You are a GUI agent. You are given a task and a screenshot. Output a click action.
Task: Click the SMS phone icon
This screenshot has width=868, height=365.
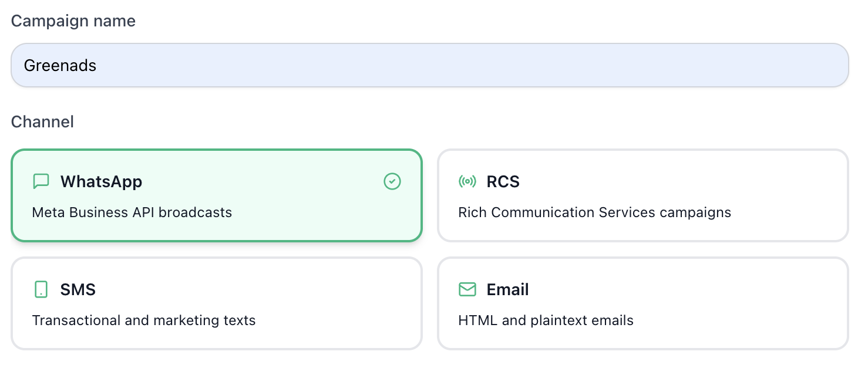[x=41, y=289]
